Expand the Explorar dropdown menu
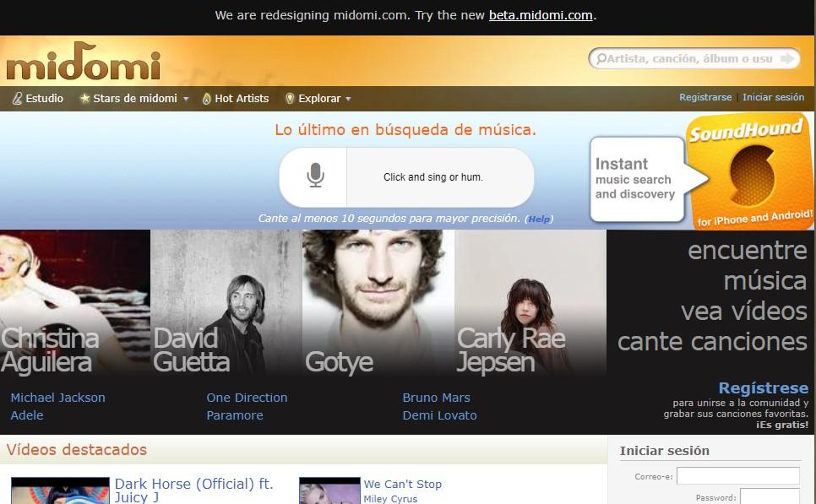The image size is (816, 504). [x=347, y=100]
